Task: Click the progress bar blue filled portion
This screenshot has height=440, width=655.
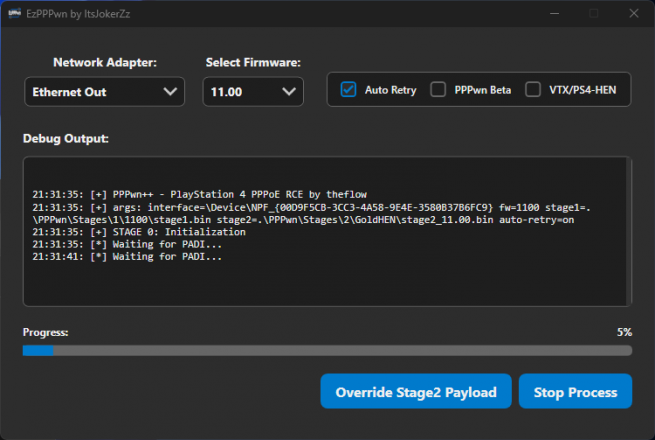Action: (38, 350)
